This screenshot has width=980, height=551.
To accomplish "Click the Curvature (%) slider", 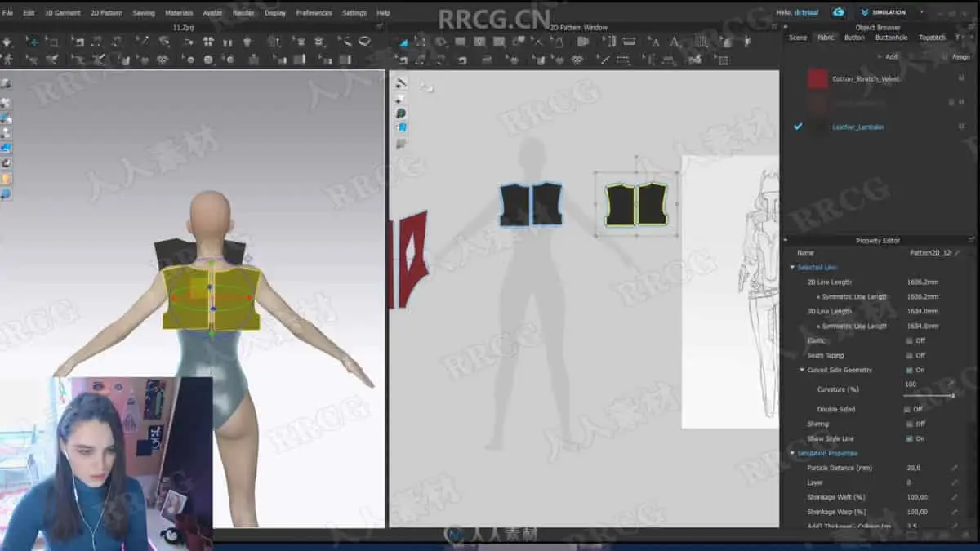I will click(x=928, y=395).
